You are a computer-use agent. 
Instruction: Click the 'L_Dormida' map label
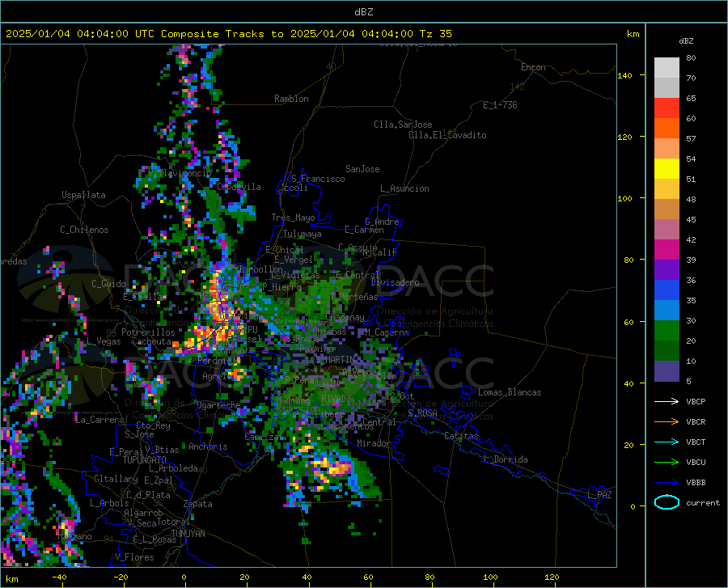point(505,459)
